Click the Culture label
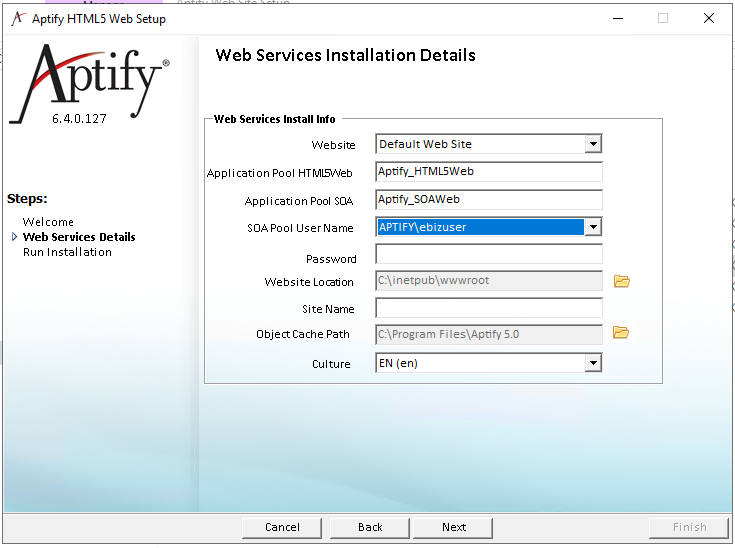The width and height of the screenshot is (735, 548). pyautogui.click(x=331, y=364)
